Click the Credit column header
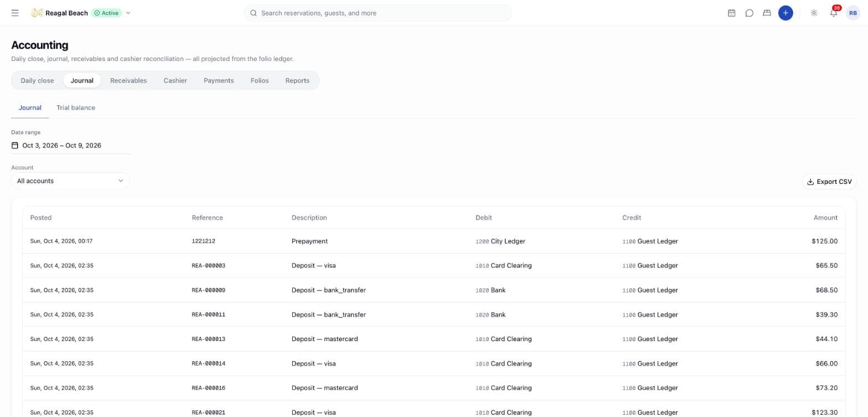 coord(632,218)
